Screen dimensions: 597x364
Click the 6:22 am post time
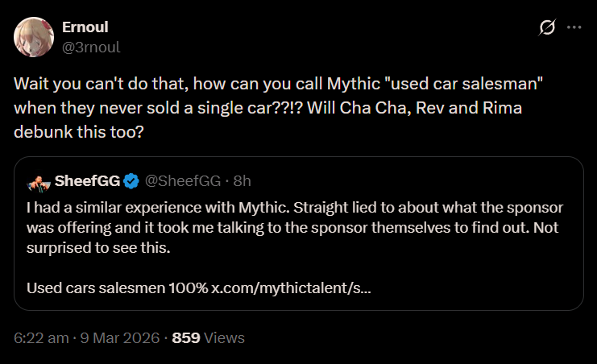click(41, 338)
